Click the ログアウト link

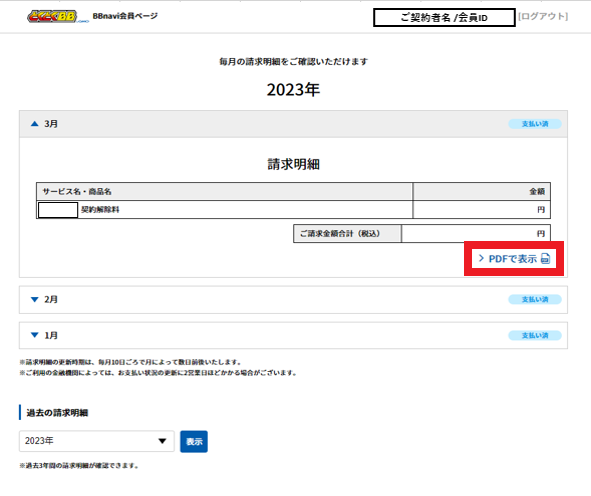543,17
